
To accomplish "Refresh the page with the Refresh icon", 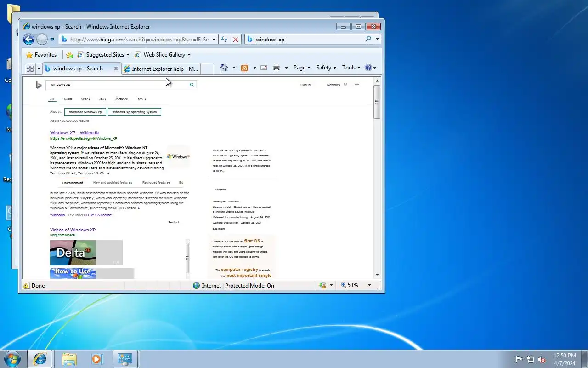I will [224, 40].
